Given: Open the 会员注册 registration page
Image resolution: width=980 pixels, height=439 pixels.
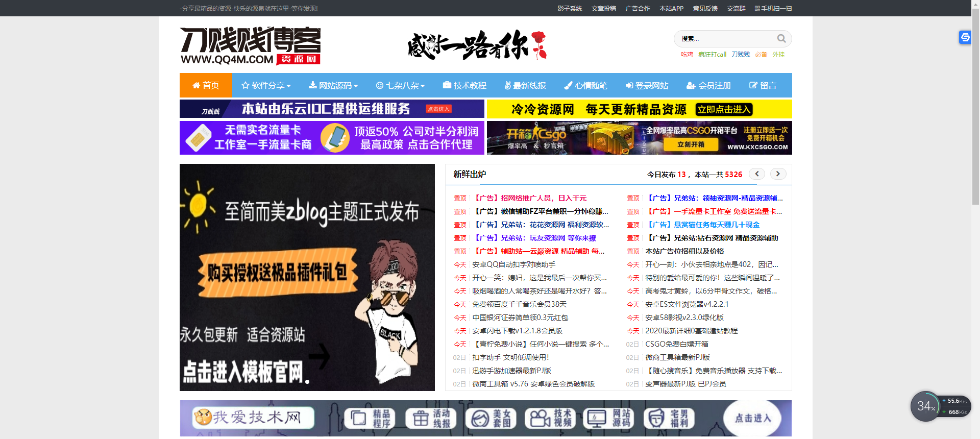Looking at the screenshot, I should pos(709,86).
